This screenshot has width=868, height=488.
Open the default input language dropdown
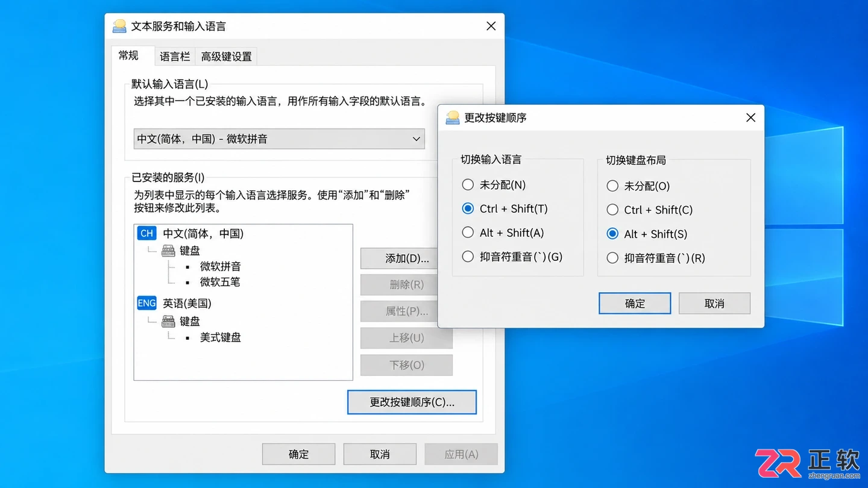pyautogui.click(x=279, y=139)
